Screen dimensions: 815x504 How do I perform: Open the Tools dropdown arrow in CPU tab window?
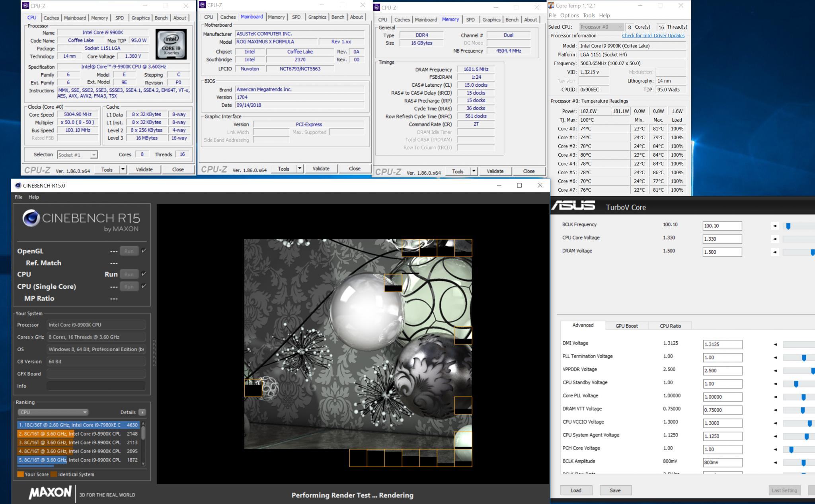(123, 169)
